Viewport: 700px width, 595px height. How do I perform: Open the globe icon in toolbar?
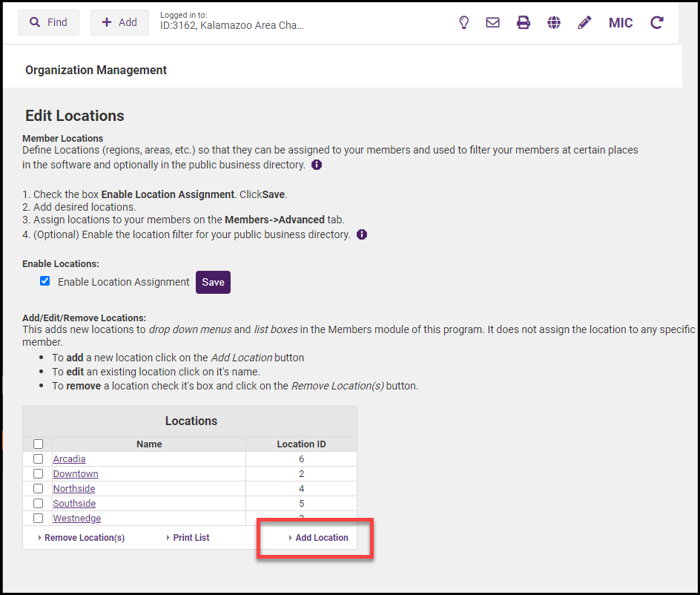tap(554, 22)
